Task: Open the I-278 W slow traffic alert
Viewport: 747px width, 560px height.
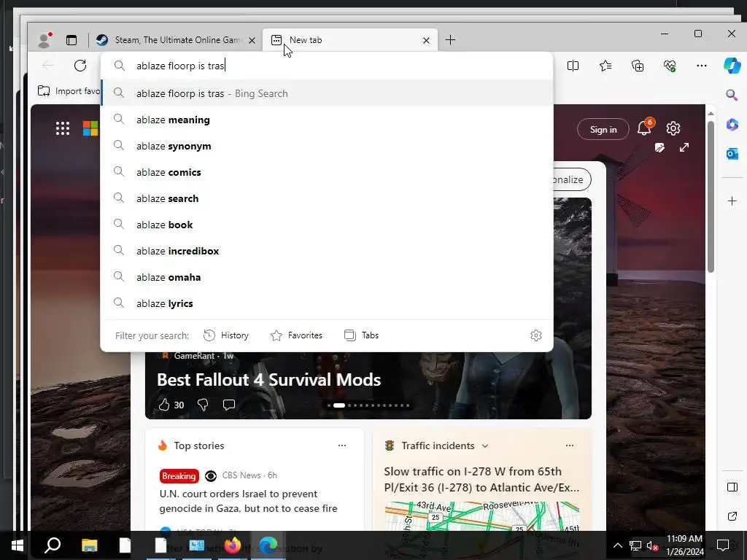Action: pos(481,480)
